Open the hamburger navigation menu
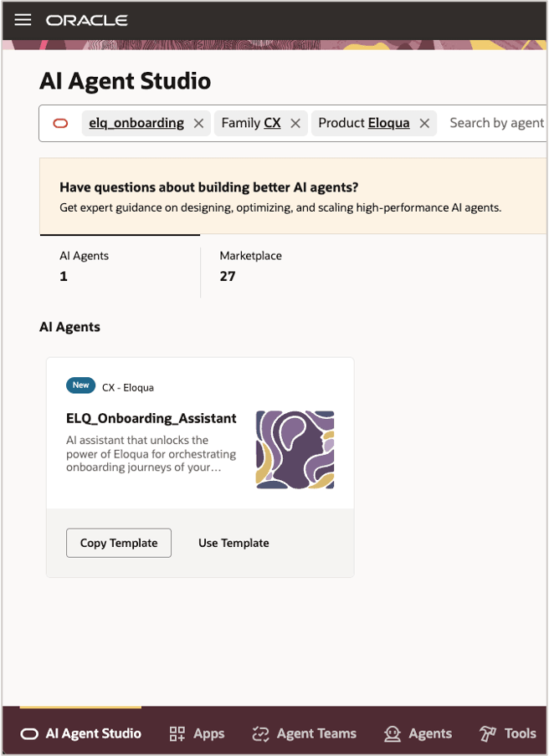This screenshot has width=549, height=756. pos(23,20)
